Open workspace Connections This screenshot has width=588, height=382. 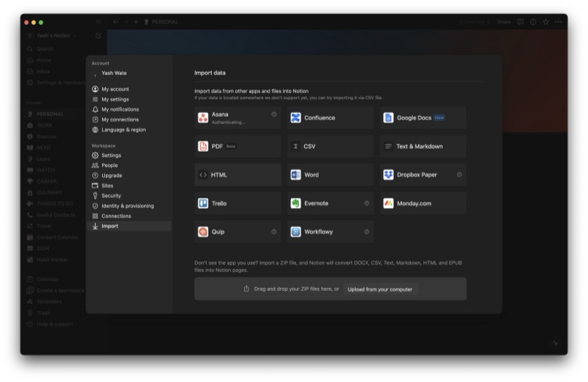click(129, 216)
